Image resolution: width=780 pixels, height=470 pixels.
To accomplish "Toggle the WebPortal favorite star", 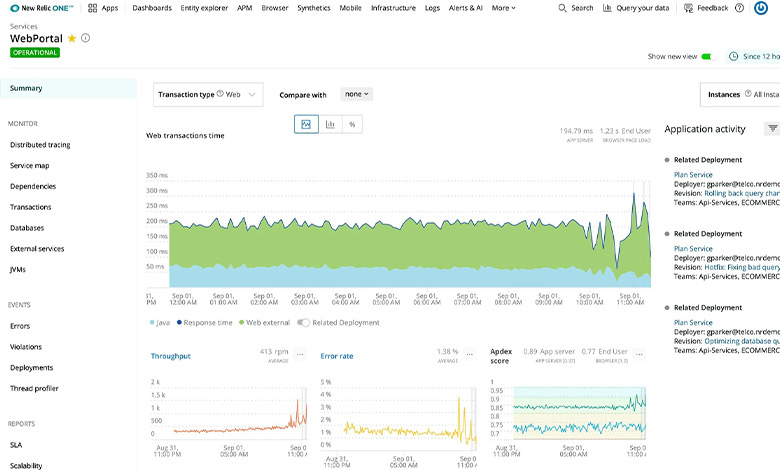I will [72, 38].
